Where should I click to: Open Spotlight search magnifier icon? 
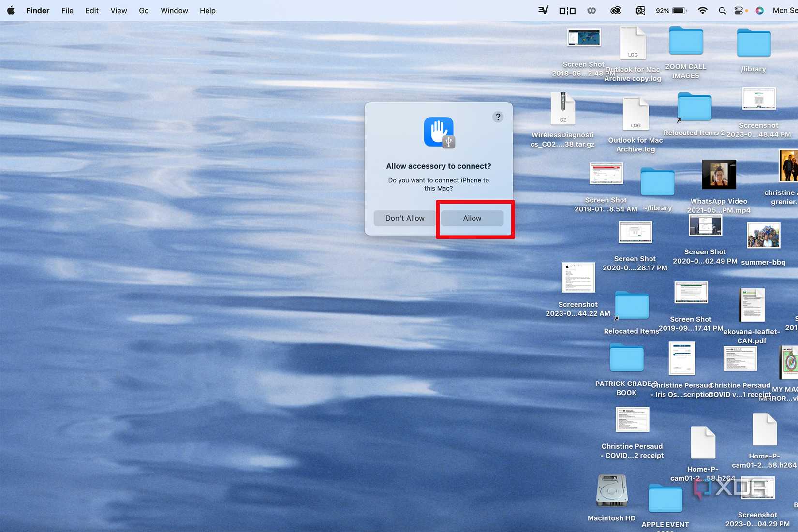coord(722,10)
